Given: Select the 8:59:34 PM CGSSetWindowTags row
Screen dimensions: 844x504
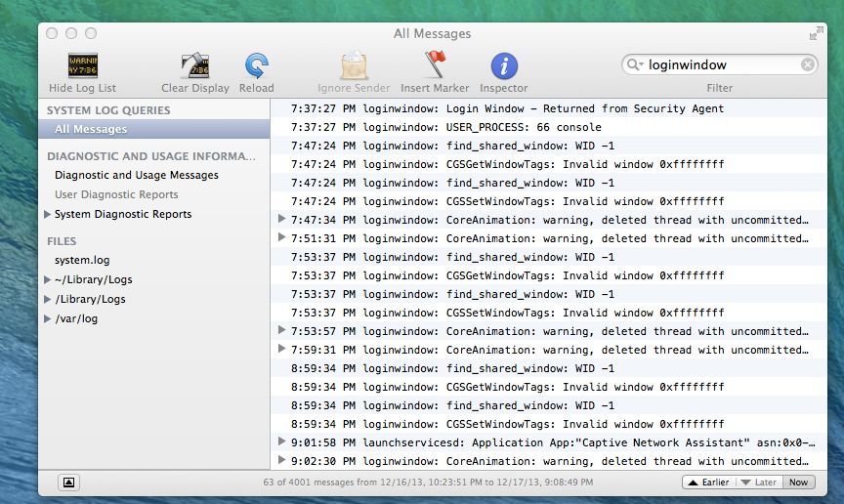Looking at the screenshot, I should pyautogui.click(x=548, y=424).
